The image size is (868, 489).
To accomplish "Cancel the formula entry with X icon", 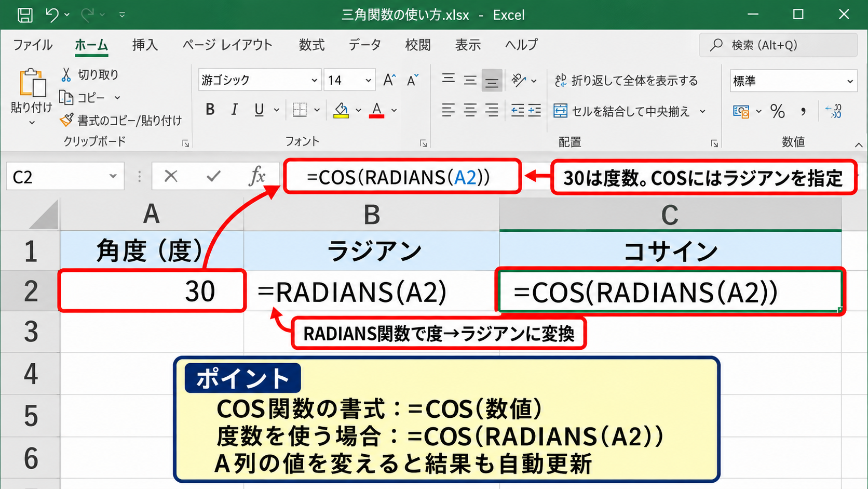I will point(171,176).
